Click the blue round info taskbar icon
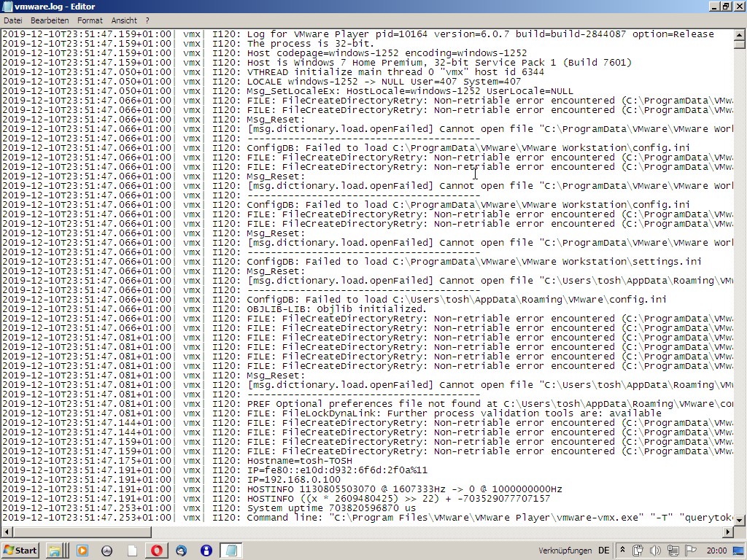This screenshot has width=747, height=560. click(206, 551)
